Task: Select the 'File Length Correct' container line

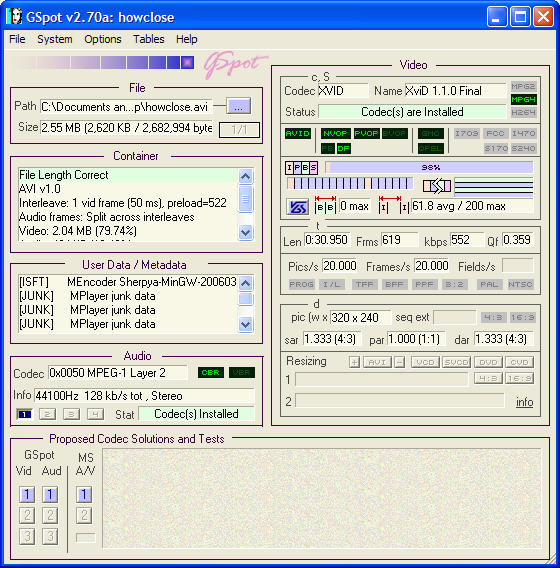Action: [128, 175]
